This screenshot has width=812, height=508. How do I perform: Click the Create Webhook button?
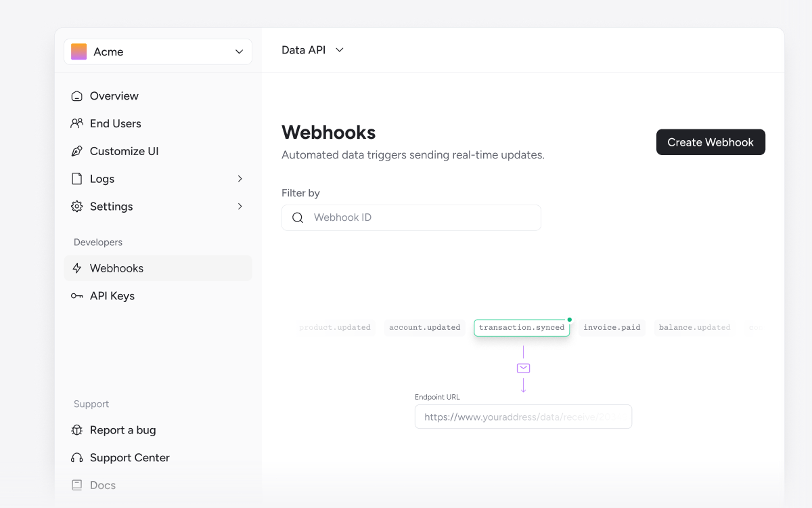tap(710, 142)
